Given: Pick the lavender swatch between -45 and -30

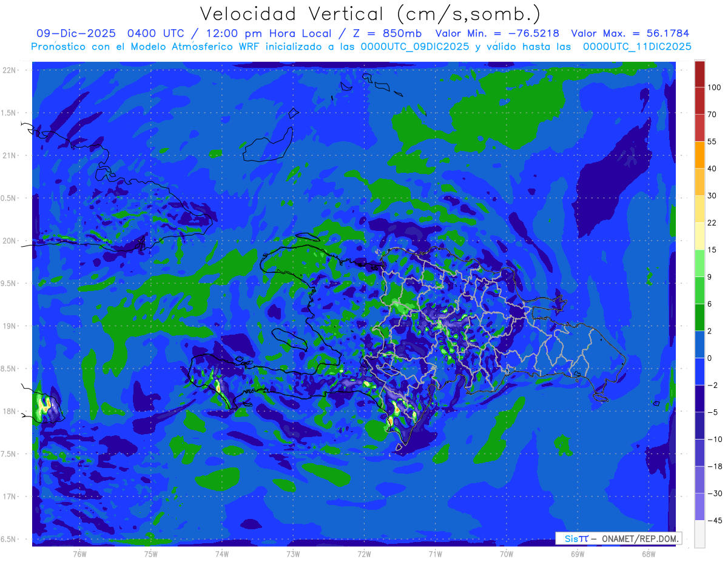Looking at the screenshot, I should (x=699, y=506).
